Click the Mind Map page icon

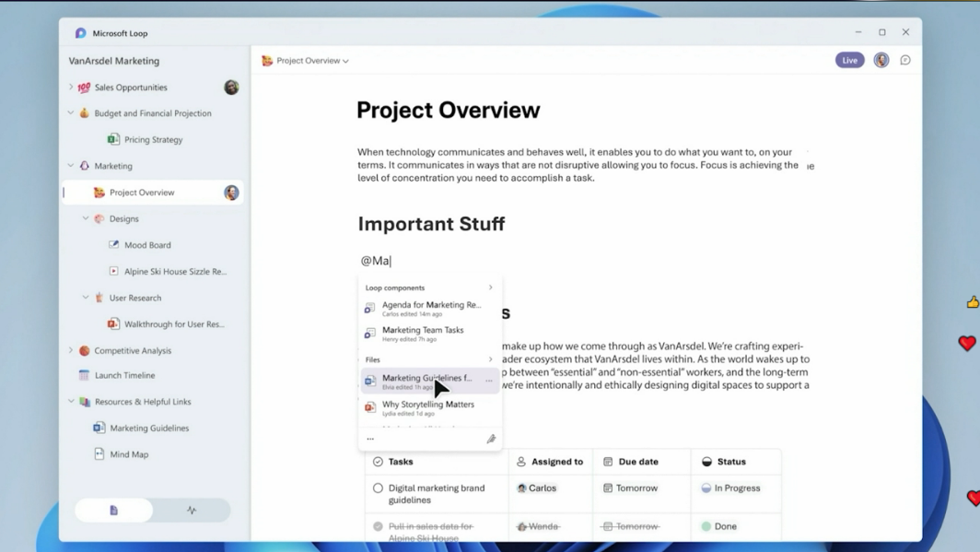pos(99,453)
